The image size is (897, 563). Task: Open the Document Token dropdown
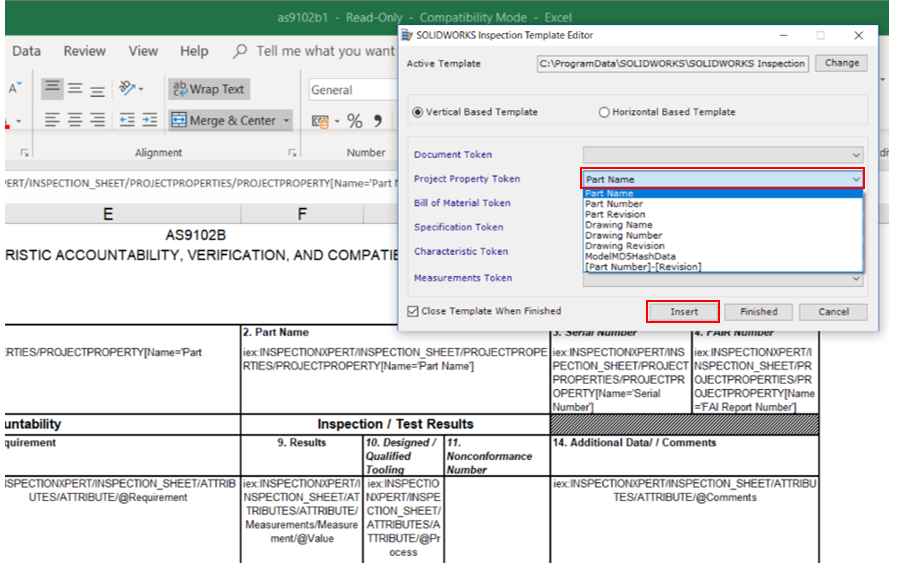coord(723,155)
